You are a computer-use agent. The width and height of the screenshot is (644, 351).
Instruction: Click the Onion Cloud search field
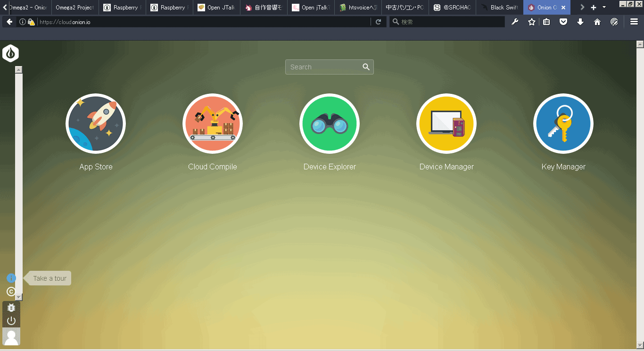[323, 67]
